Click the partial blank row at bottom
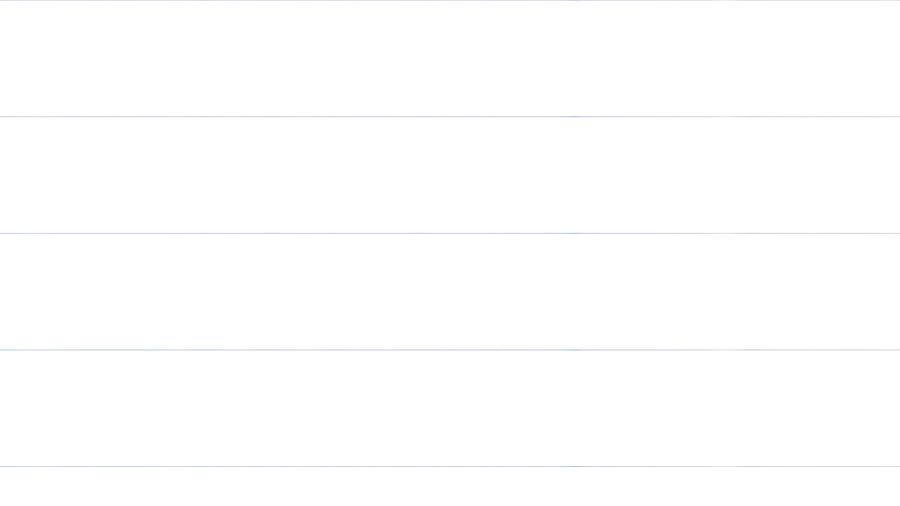Image resolution: width=900 pixels, height=506 pixels. [450, 487]
